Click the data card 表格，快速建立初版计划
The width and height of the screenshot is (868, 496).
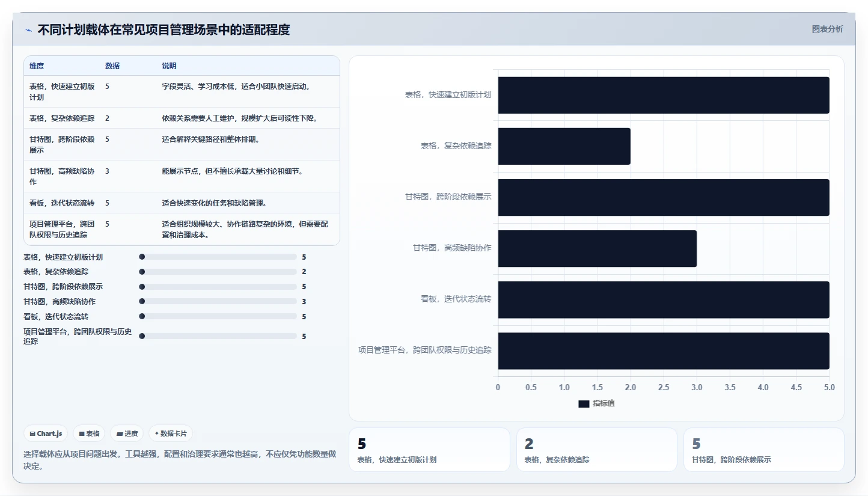point(429,450)
